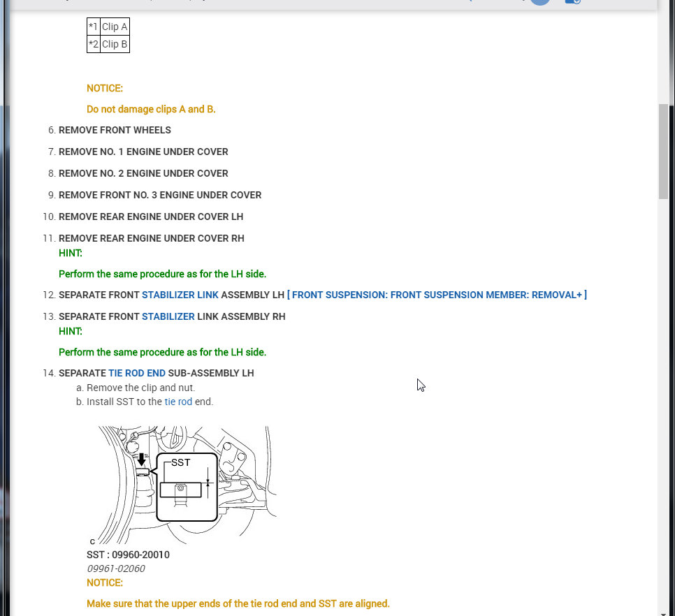Viewport: 675px width, 616px height.
Task: Click the italic part number '09961-02060'
Action: point(116,569)
